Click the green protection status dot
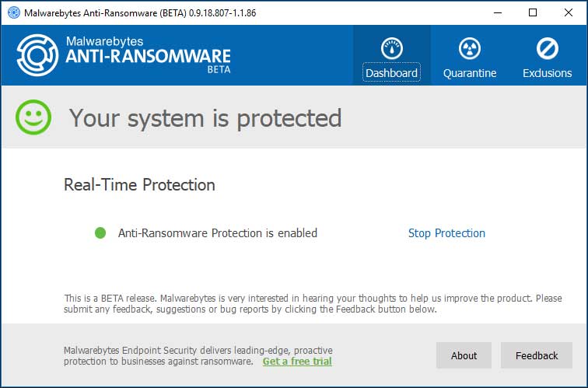 pos(100,232)
